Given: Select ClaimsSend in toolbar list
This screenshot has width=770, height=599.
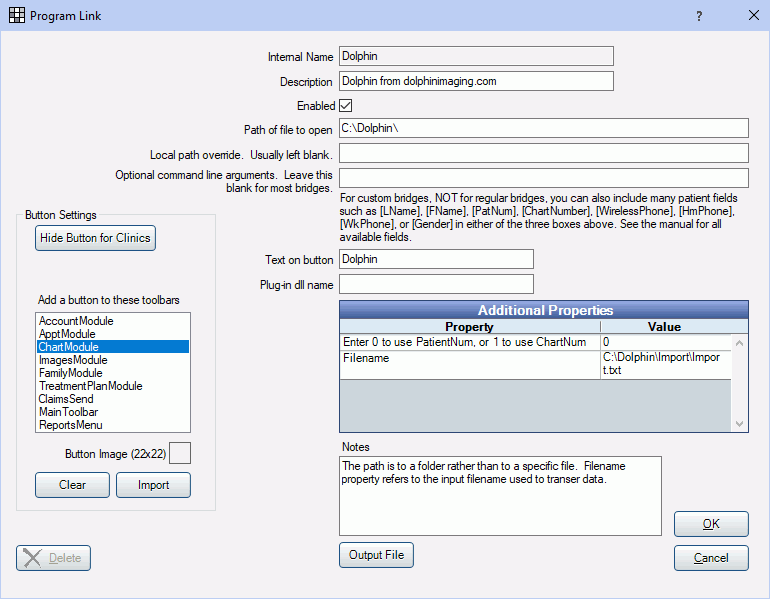Looking at the screenshot, I should tap(113, 399).
